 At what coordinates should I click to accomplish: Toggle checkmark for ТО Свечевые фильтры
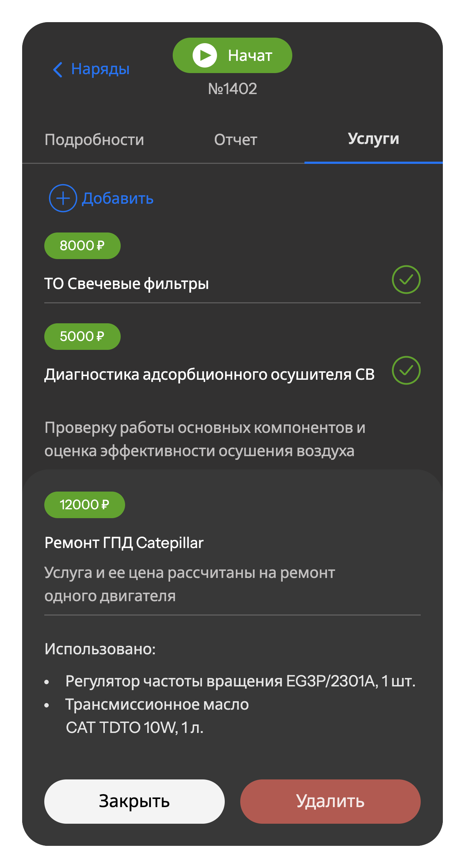(x=406, y=280)
